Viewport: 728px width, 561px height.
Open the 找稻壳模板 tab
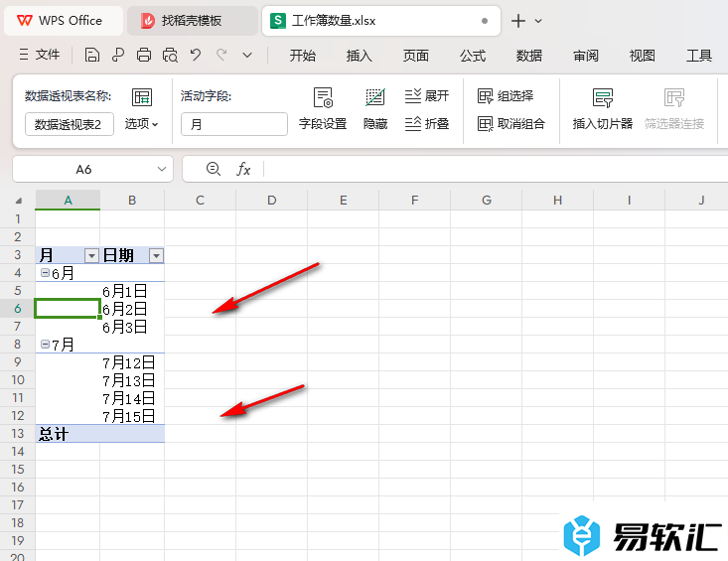pyautogui.click(x=193, y=21)
